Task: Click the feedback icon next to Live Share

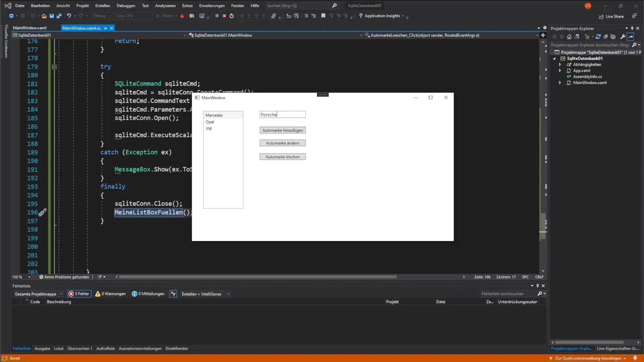Action: coord(634,16)
